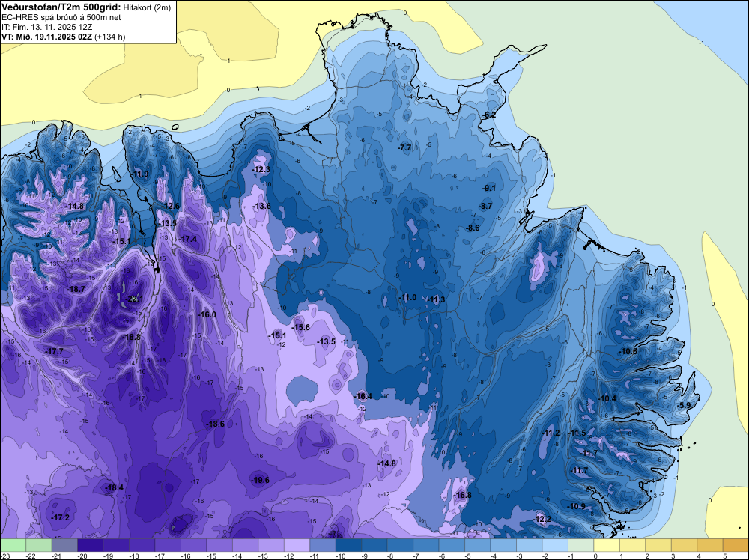
Task: Select the -8.7 temperature value
Action: (x=485, y=206)
